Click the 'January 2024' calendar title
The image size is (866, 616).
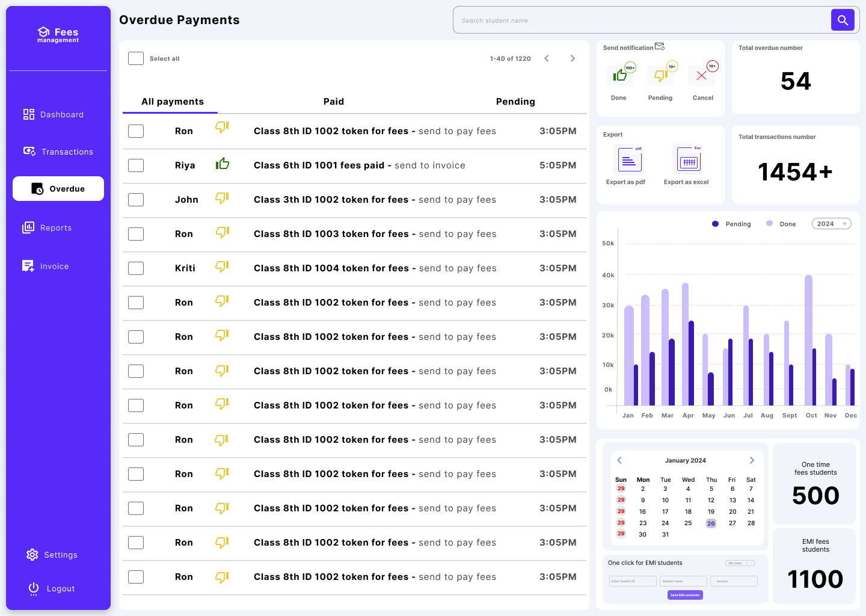click(x=686, y=460)
